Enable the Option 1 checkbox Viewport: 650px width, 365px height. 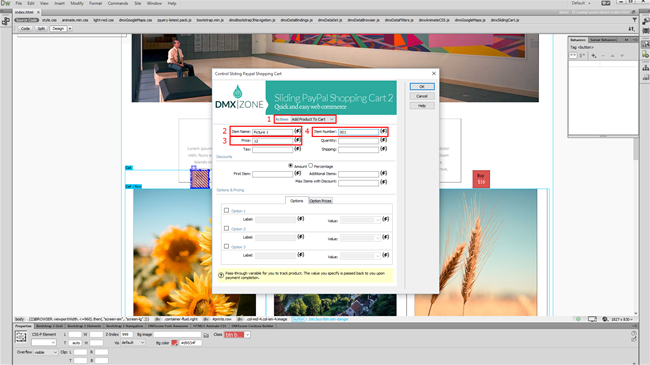tap(226, 210)
